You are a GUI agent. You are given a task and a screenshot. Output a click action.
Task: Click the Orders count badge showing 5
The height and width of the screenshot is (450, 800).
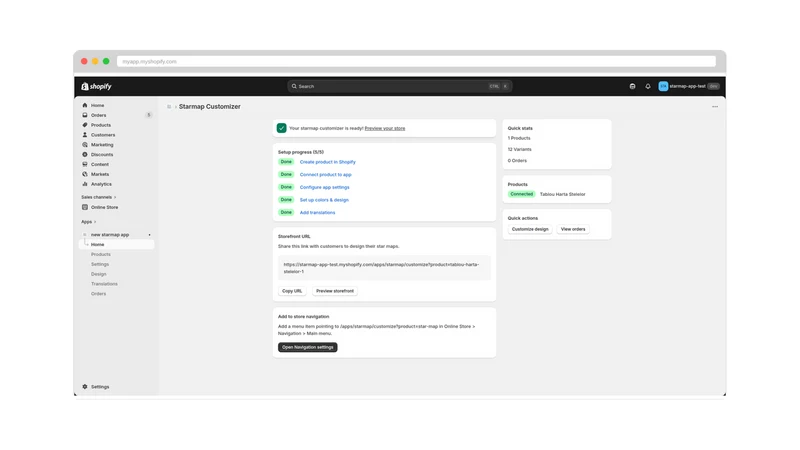pos(148,115)
